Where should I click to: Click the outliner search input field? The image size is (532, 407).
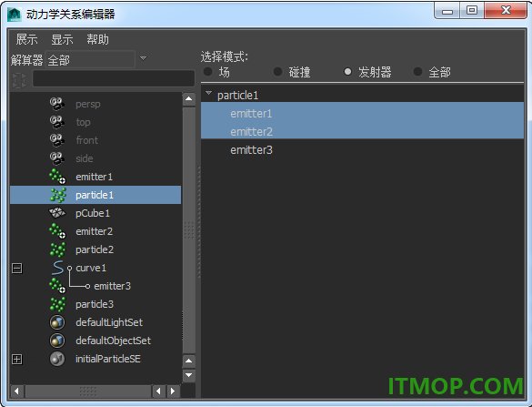114,79
